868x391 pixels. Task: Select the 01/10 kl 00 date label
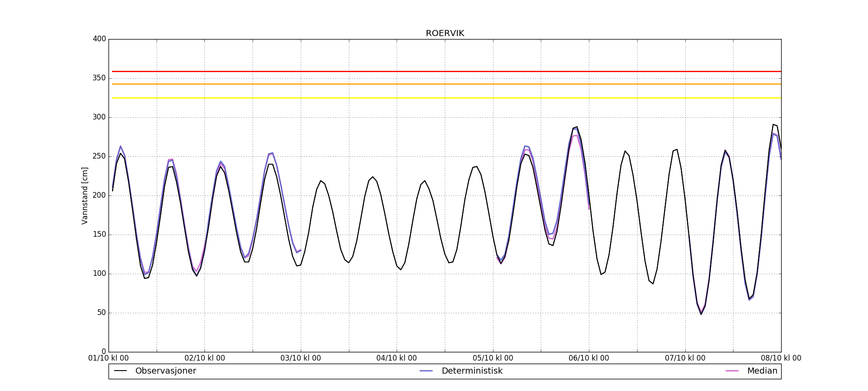108,358
